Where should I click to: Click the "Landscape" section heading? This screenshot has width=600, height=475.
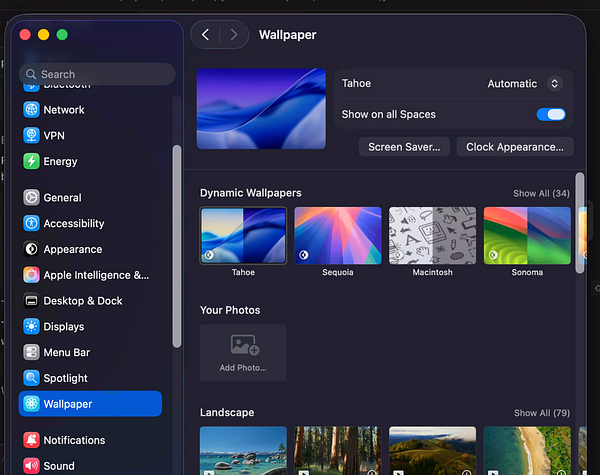click(x=227, y=413)
